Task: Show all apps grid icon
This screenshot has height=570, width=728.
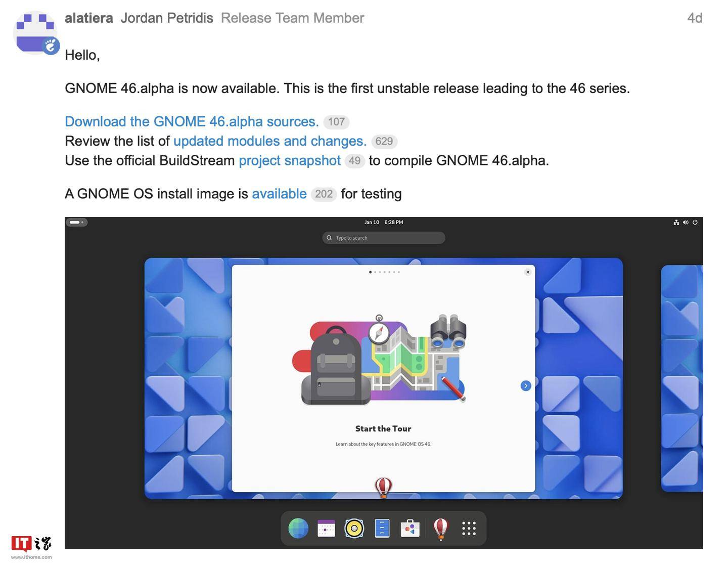Action: pos(469,529)
